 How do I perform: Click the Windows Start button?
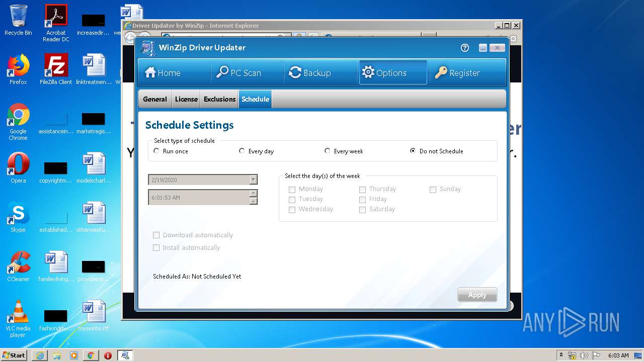click(x=14, y=355)
